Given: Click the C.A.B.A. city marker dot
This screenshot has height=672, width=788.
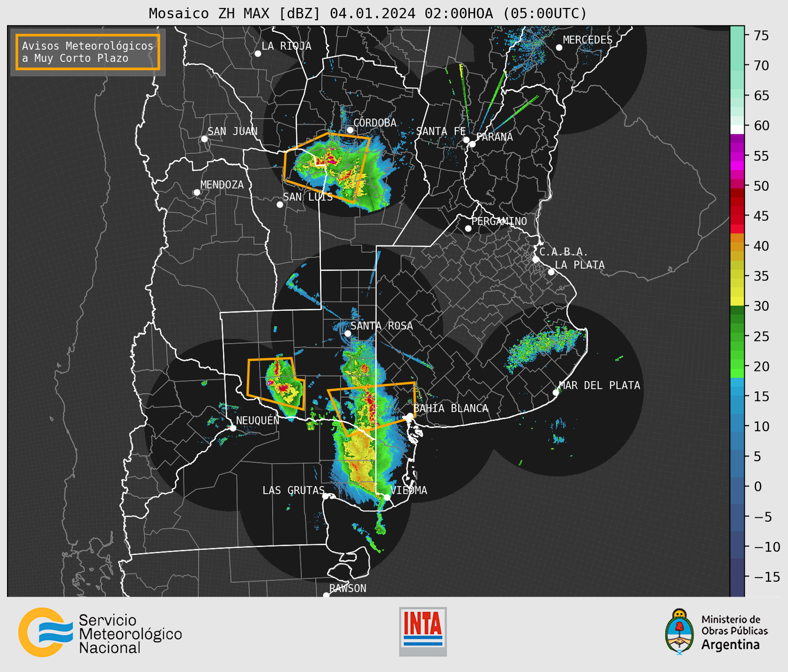Looking at the screenshot, I should pyautogui.click(x=536, y=259).
